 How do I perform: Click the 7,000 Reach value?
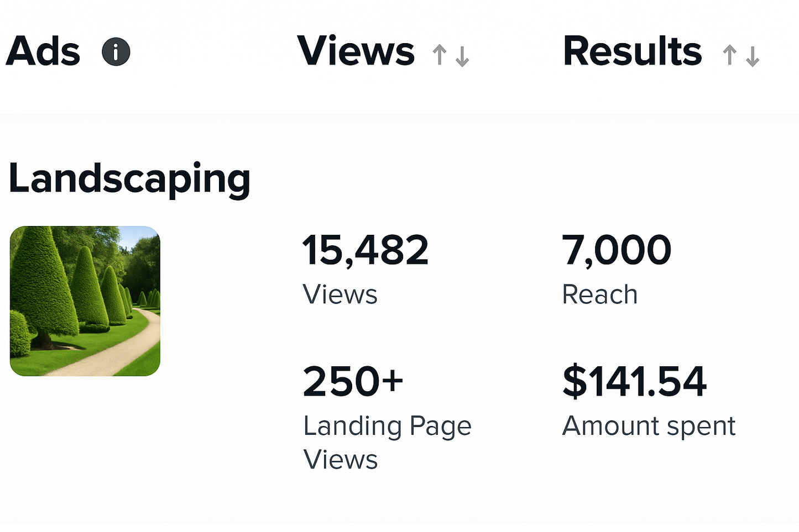617,250
